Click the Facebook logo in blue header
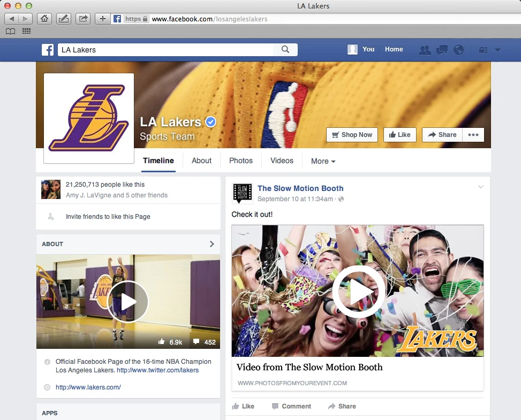Image resolution: width=521 pixels, height=420 pixels. [48, 50]
